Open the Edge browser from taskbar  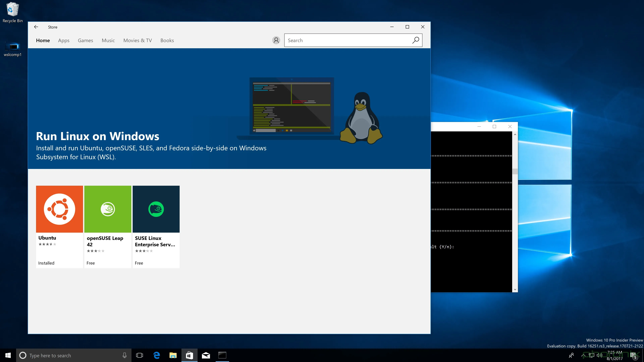pos(156,355)
